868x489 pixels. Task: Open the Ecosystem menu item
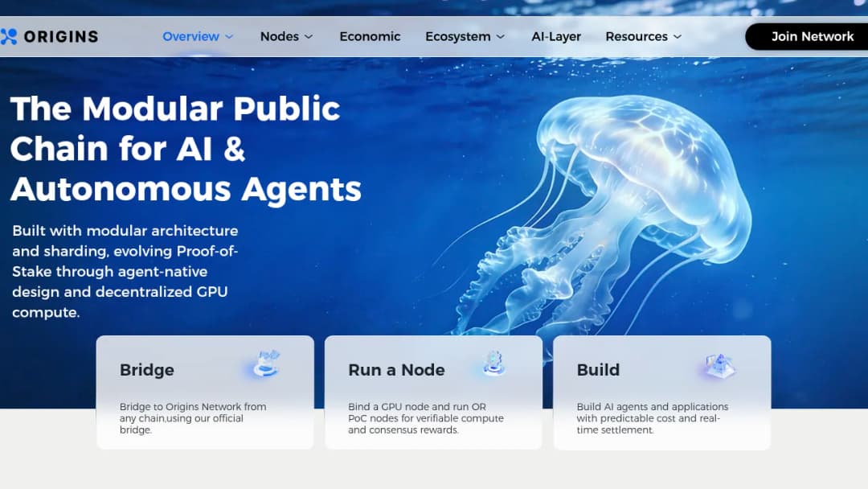click(x=458, y=36)
